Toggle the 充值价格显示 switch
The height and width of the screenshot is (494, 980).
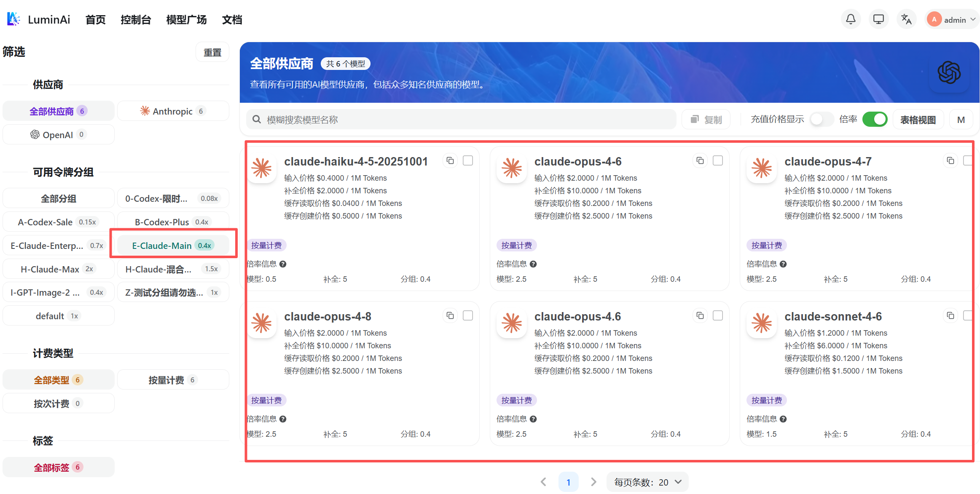point(821,120)
